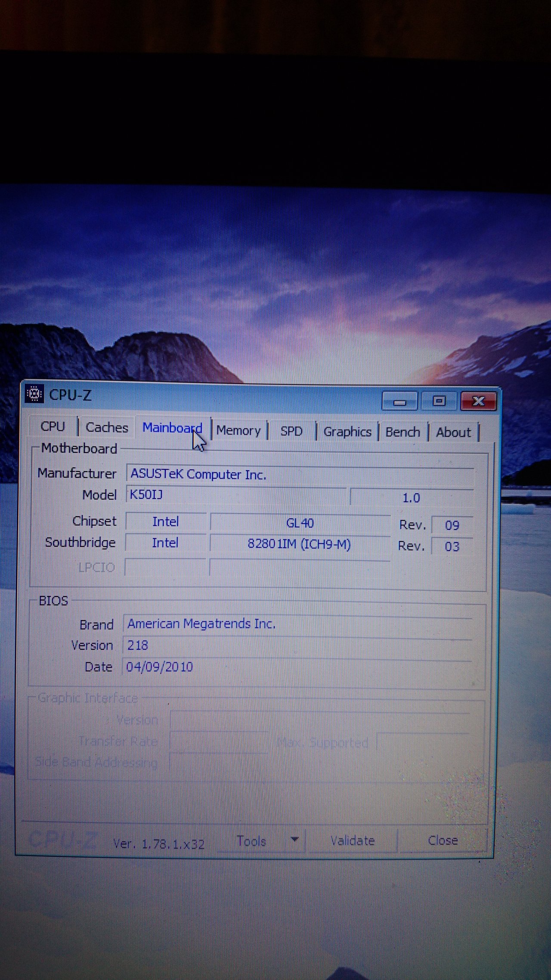Screen dimensions: 551x980
Task: Minimize the CPU-Z window
Action: click(399, 401)
